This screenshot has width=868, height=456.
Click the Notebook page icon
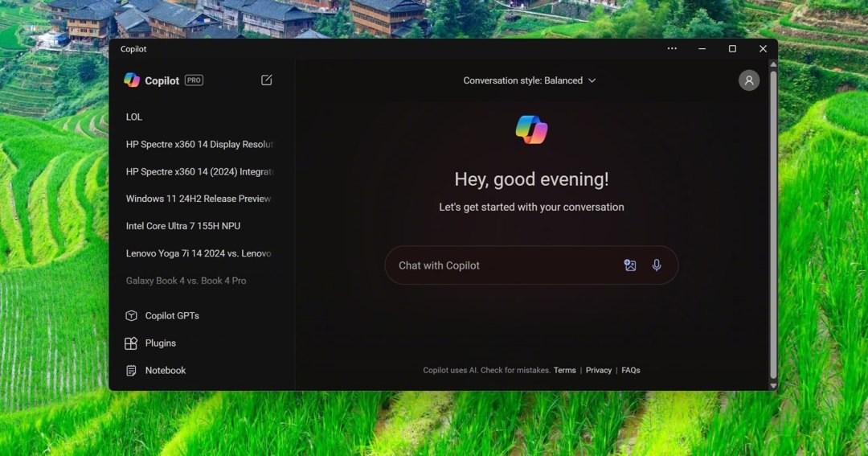click(131, 371)
